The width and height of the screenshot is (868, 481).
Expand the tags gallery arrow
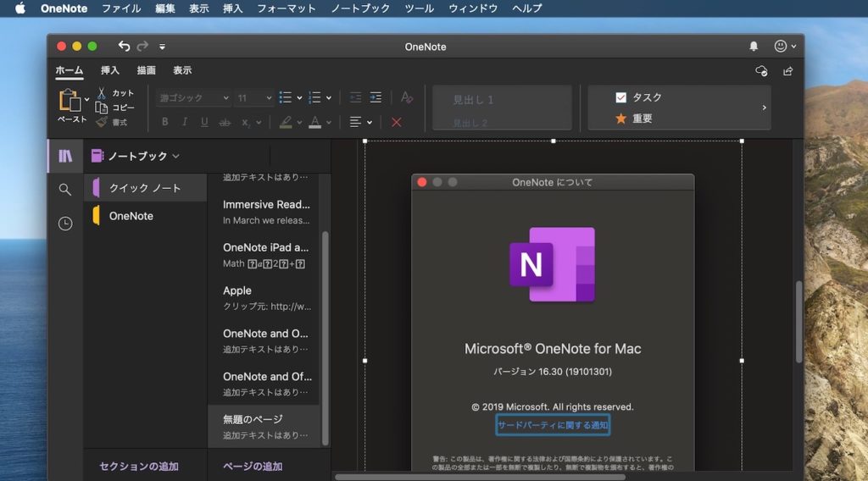pos(764,108)
